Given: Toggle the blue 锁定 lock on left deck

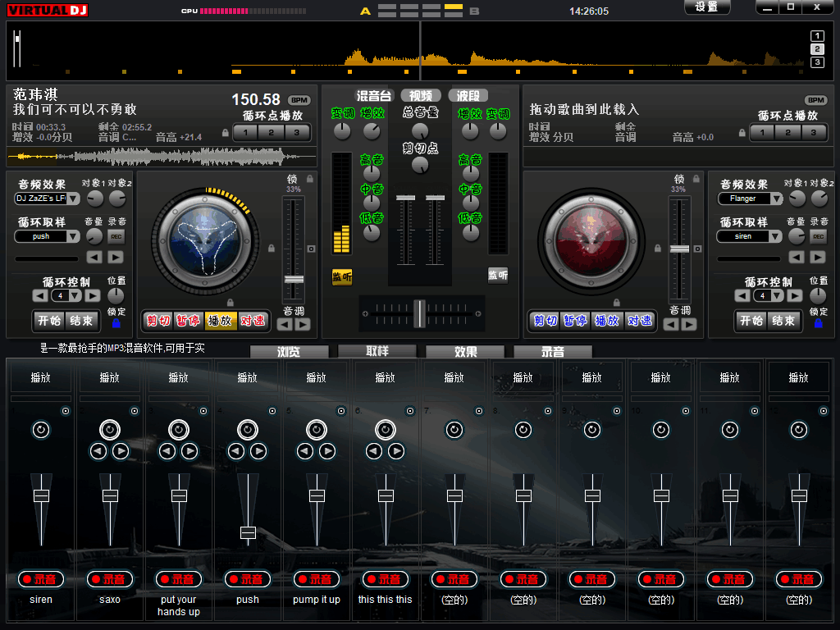Looking at the screenshot, I should (x=116, y=323).
